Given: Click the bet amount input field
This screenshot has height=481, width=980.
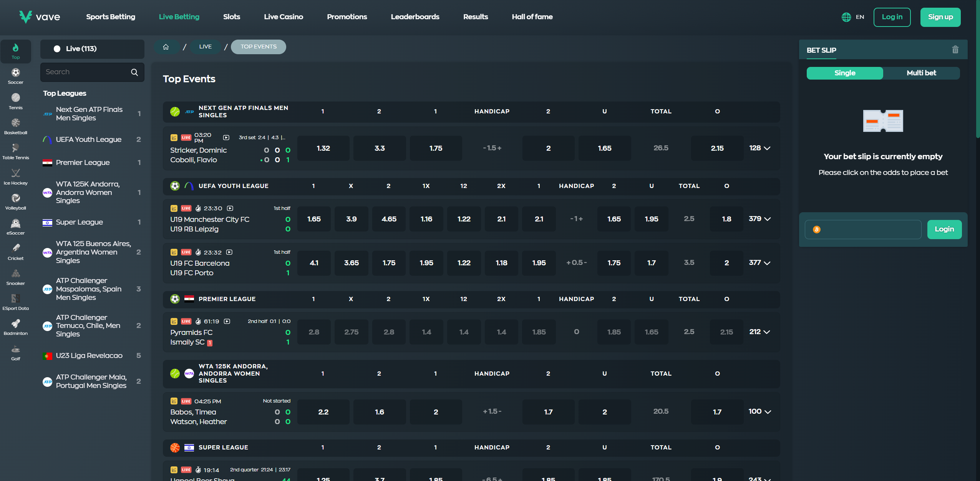Looking at the screenshot, I should click(863, 230).
